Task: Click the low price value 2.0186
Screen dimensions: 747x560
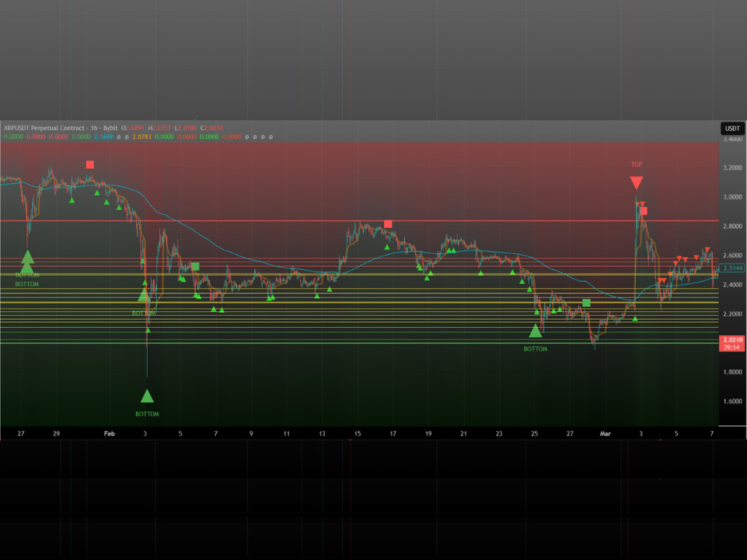Action: (x=187, y=128)
